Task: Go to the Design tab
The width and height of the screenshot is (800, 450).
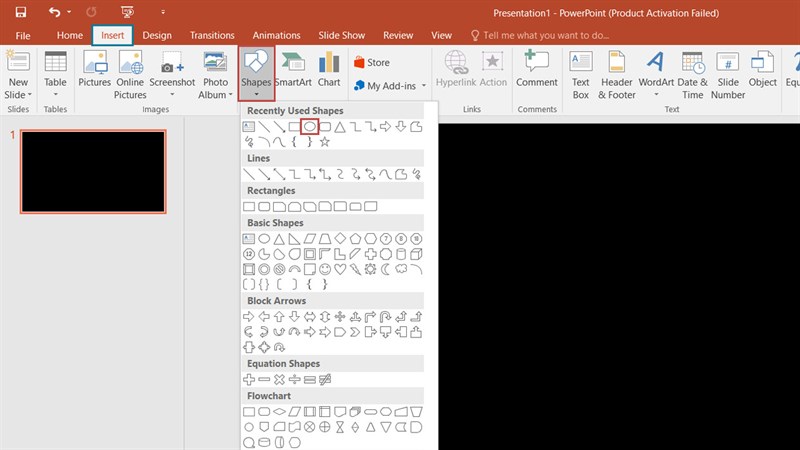Action: [x=157, y=35]
